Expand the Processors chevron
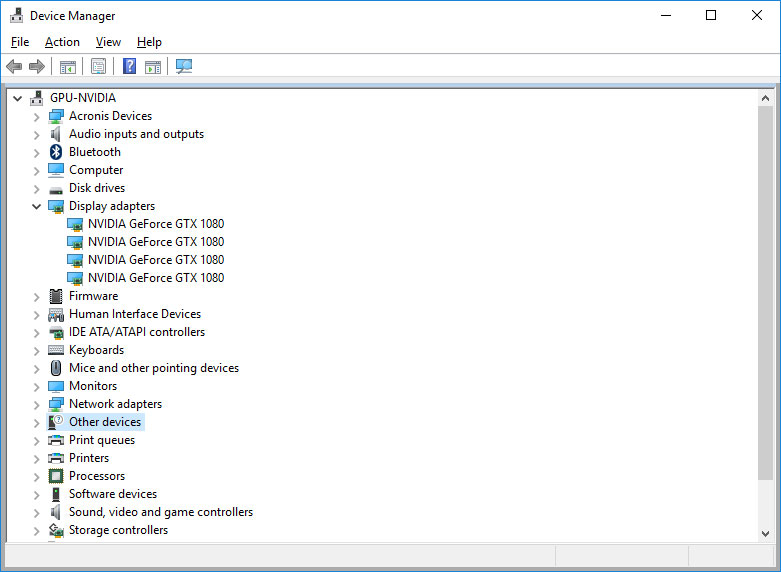The height and width of the screenshot is (572, 781). (x=36, y=476)
